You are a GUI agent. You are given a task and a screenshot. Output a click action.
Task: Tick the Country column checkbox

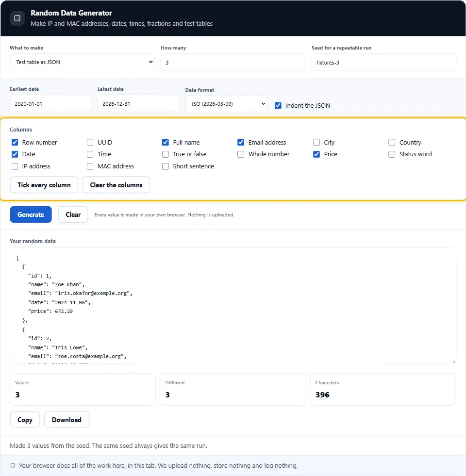coord(392,142)
